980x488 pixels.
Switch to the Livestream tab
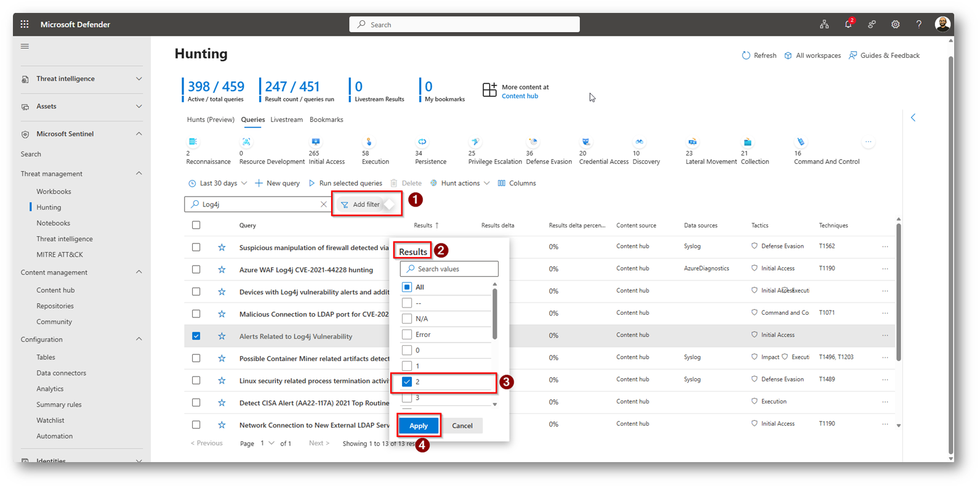(286, 120)
